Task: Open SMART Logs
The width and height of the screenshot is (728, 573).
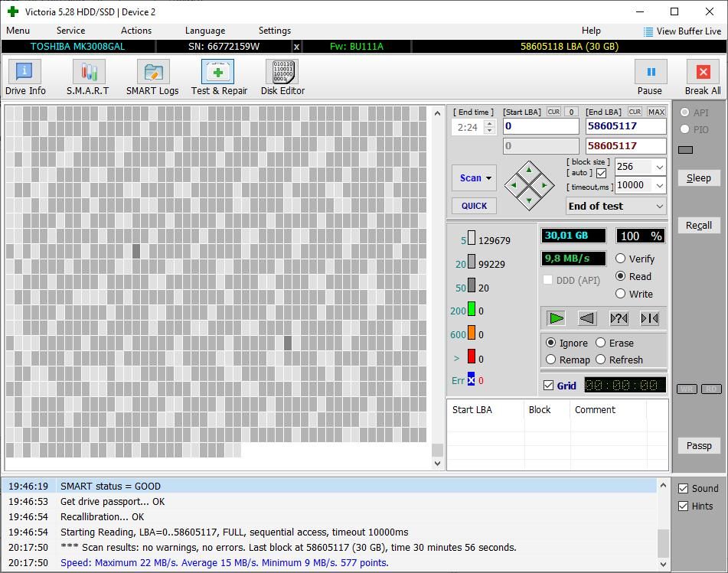Action: click(x=152, y=77)
